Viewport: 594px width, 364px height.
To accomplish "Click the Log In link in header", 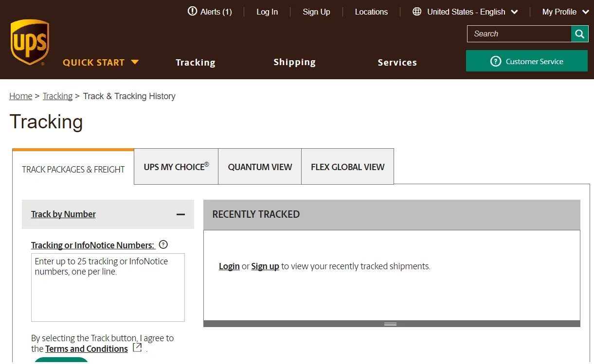I will (x=267, y=12).
